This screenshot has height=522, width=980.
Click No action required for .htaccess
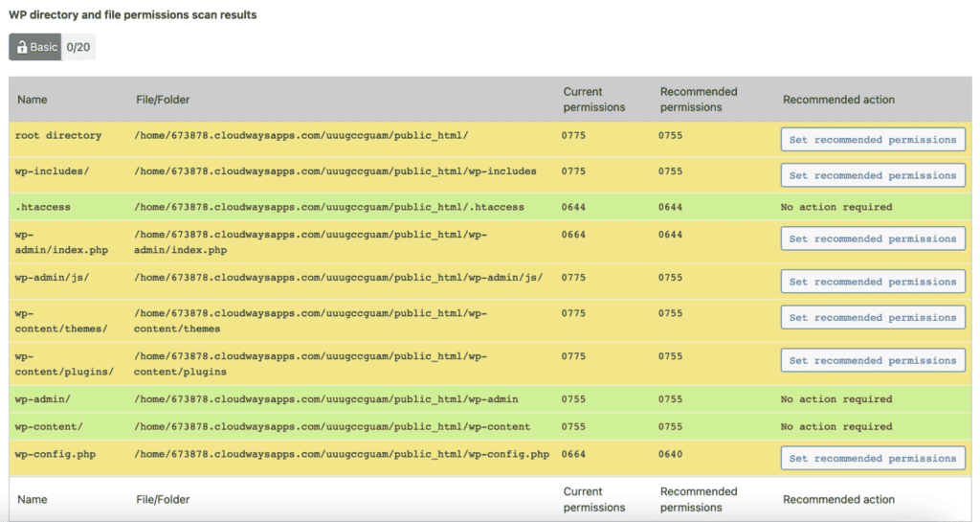point(836,206)
